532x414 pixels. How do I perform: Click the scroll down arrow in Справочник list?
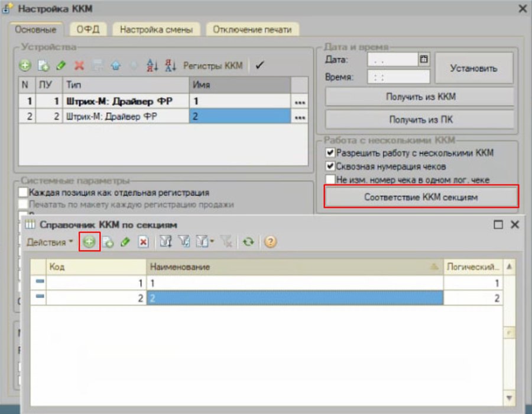coord(510,398)
